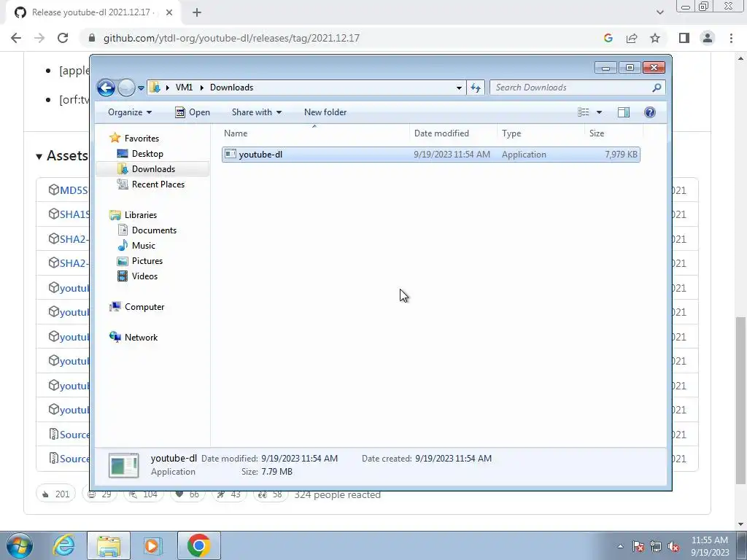Click the Explorer back navigation arrow
747x560 pixels.
pos(106,87)
